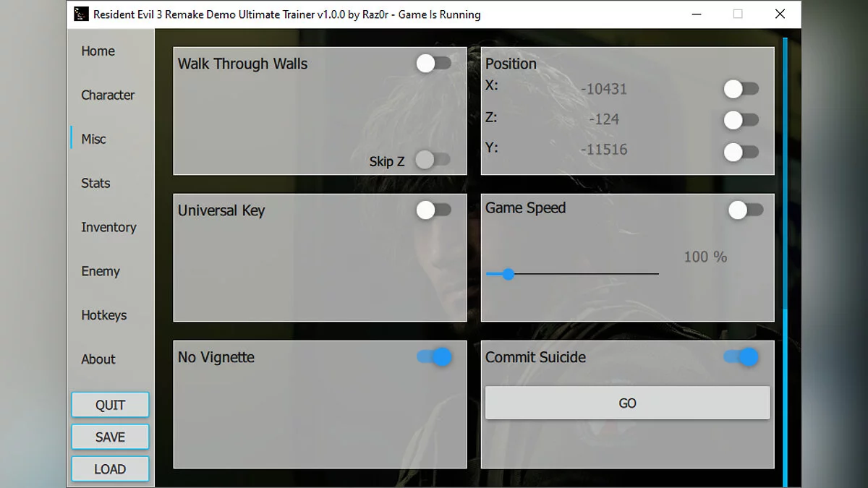Click the SAVE button

coord(110,437)
